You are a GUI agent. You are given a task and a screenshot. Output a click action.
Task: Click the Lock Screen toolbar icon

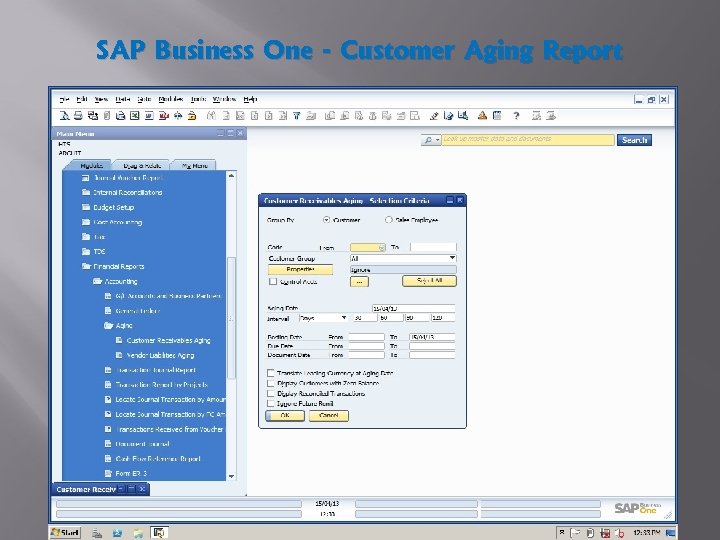192,116
